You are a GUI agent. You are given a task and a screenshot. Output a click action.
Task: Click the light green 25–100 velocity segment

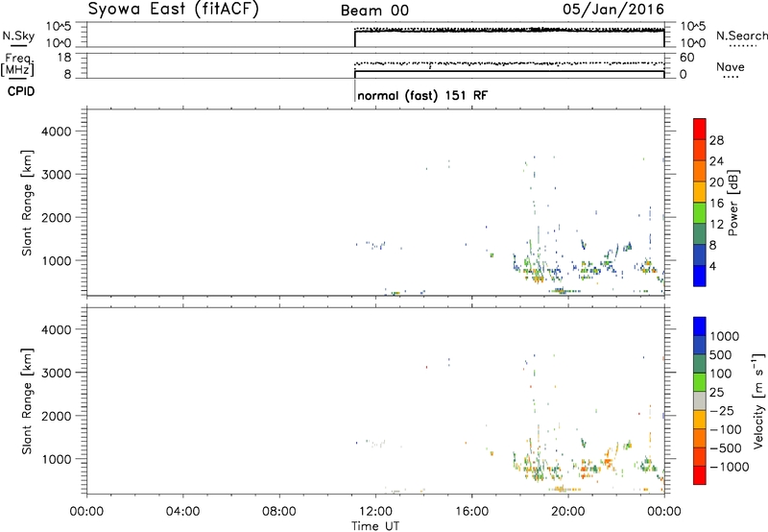click(700, 382)
